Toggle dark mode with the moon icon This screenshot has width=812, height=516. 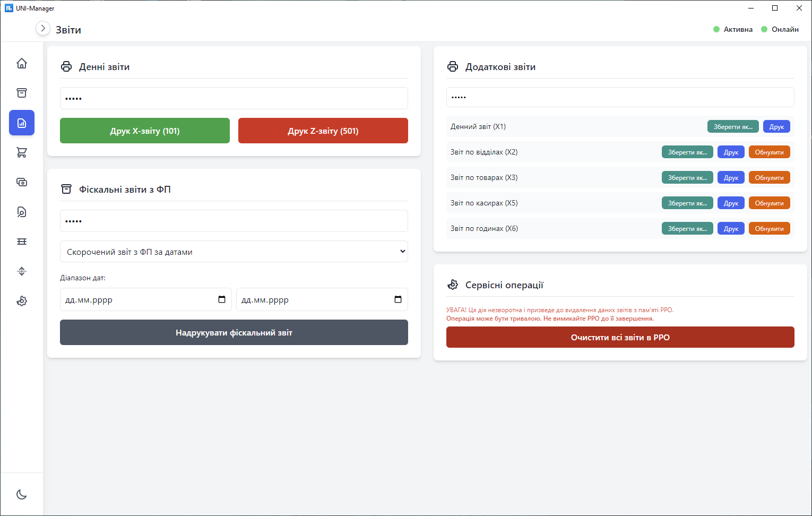[x=22, y=494]
